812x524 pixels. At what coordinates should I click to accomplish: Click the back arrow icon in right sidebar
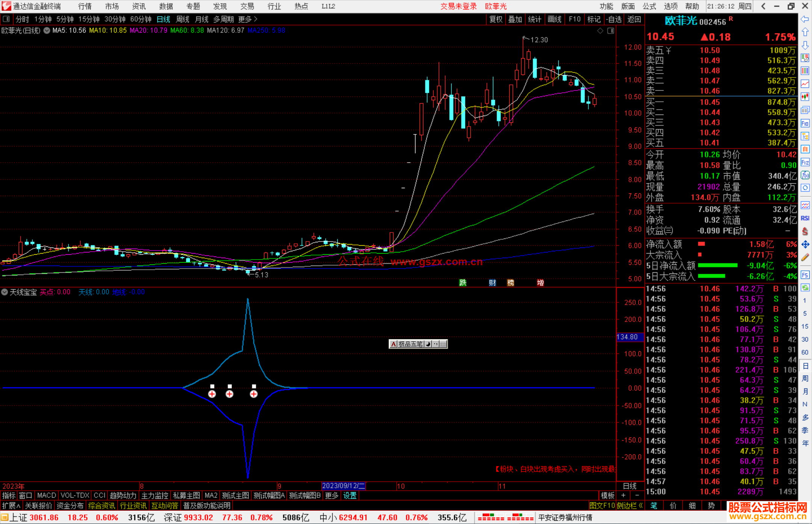click(805, 19)
